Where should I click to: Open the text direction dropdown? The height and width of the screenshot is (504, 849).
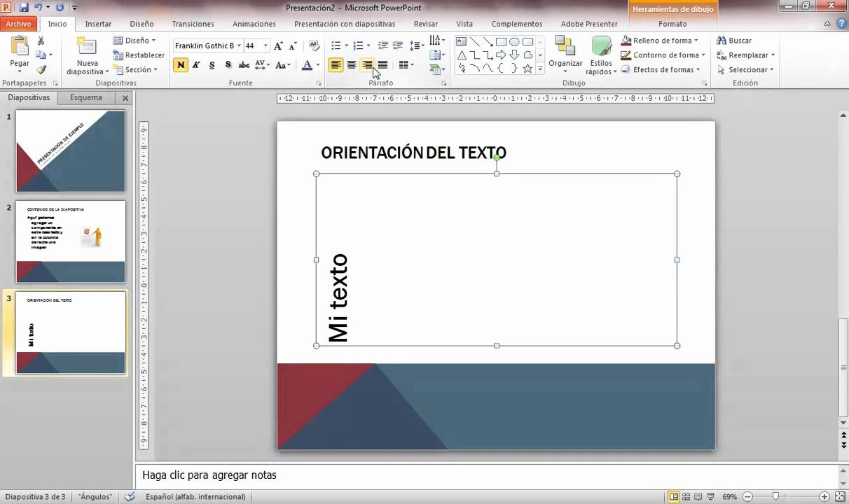tap(437, 41)
